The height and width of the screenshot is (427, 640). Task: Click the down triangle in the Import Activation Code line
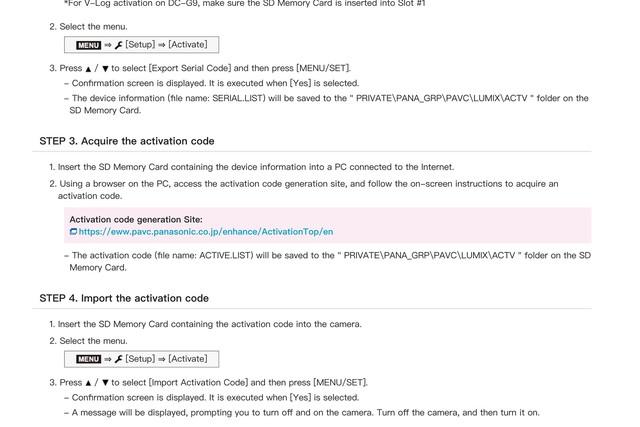point(105,383)
